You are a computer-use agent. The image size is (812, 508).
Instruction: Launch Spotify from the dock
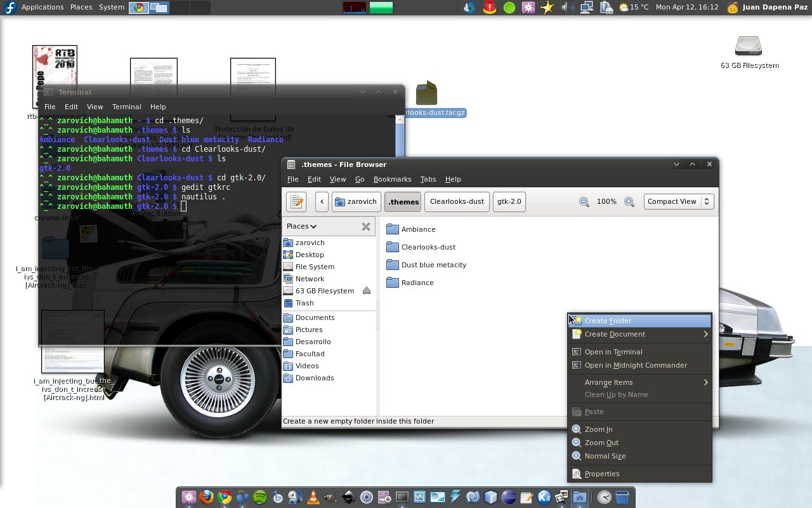[x=259, y=497]
